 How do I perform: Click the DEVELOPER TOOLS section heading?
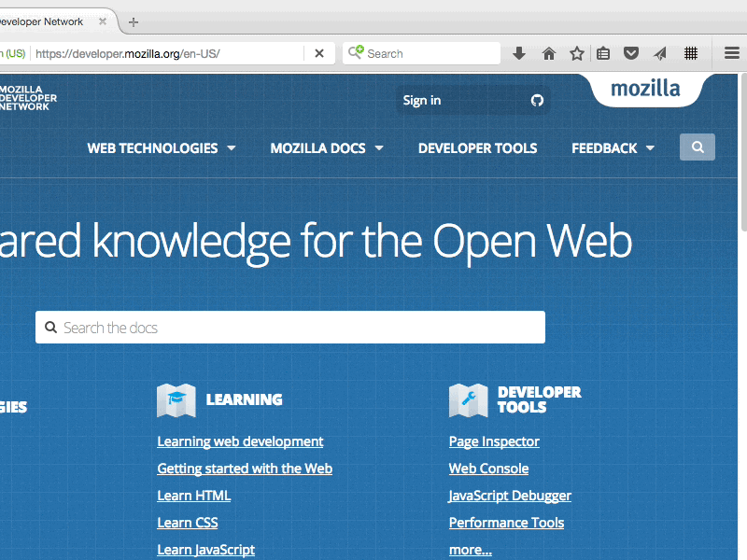point(540,399)
